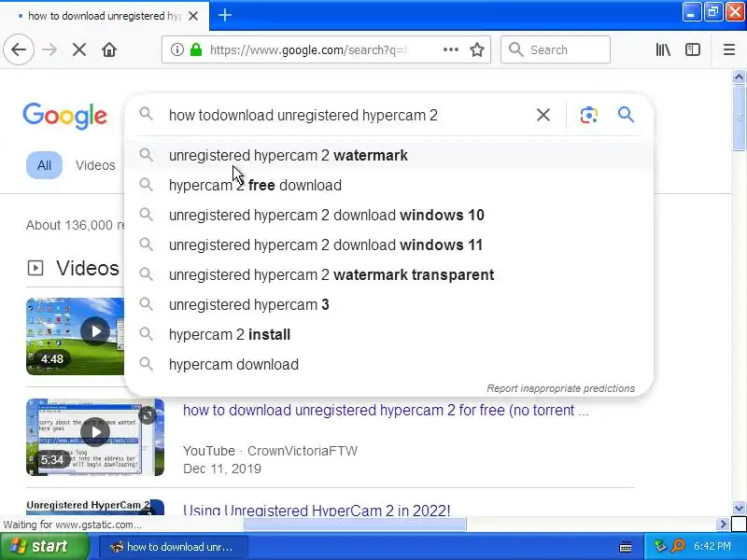The image size is (747, 560).
Task: Clear the Google search query
Action: [543, 115]
